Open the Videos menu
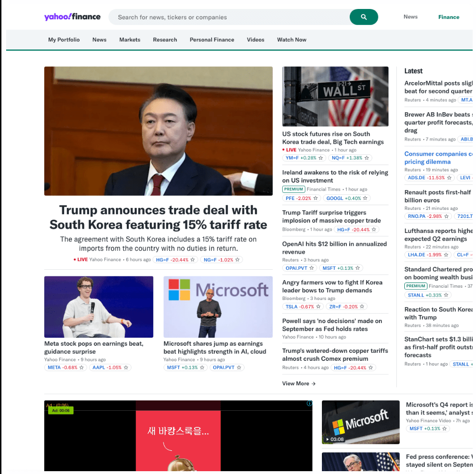476x474 pixels. (x=255, y=40)
